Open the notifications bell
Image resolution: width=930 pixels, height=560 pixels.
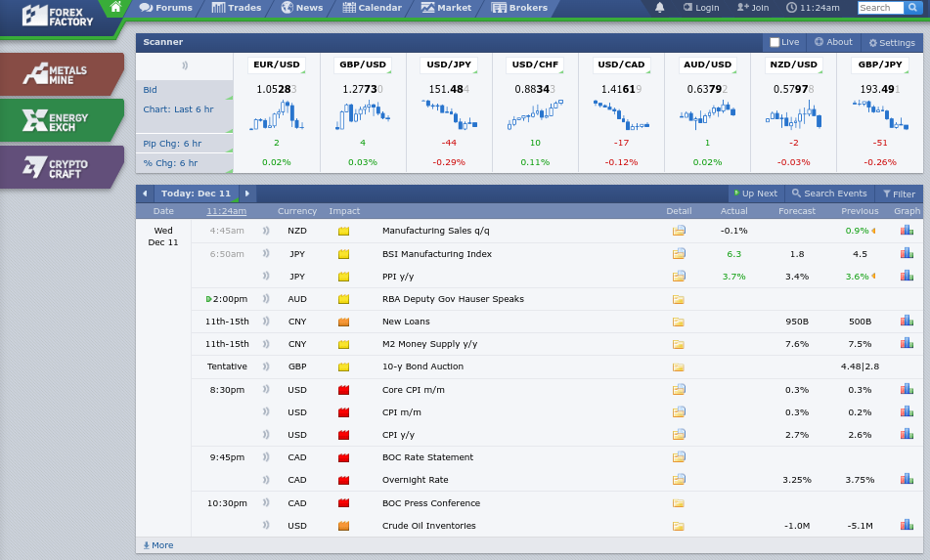click(x=660, y=8)
